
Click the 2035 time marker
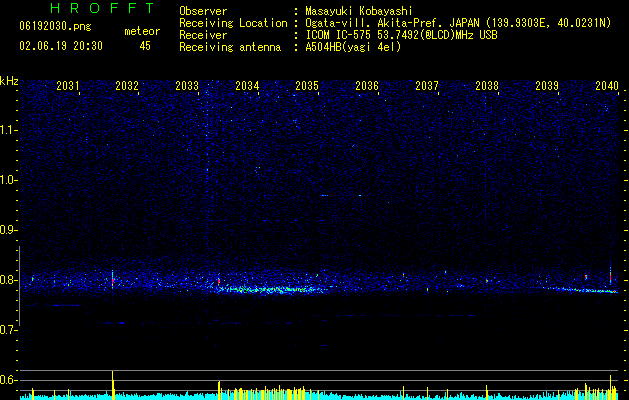click(307, 86)
